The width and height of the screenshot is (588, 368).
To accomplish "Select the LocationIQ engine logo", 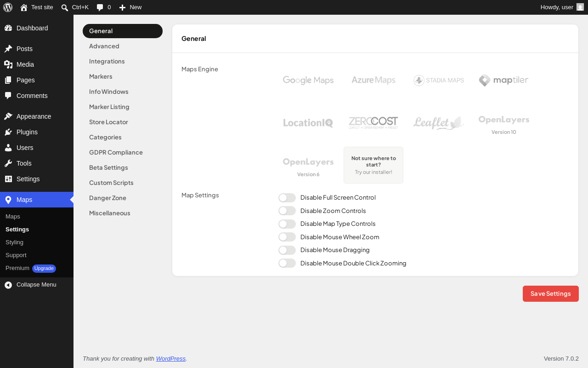I will tap(308, 123).
